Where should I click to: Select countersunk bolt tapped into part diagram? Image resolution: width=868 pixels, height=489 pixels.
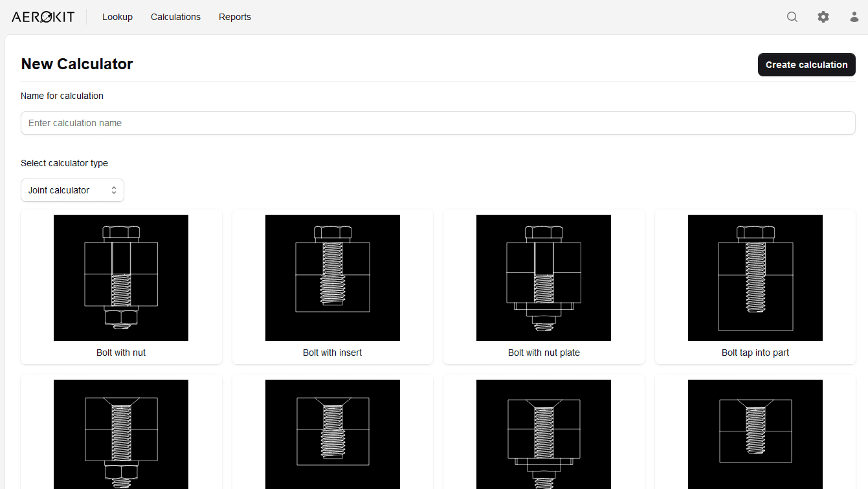pyautogui.click(x=755, y=434)
